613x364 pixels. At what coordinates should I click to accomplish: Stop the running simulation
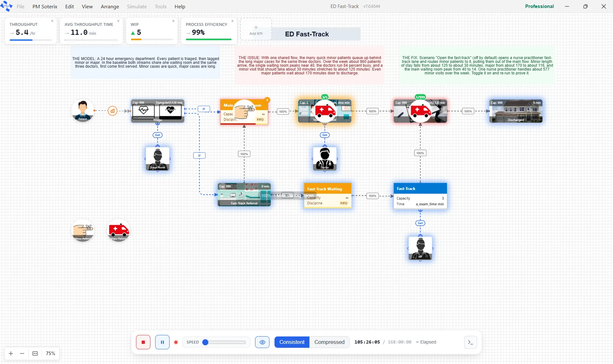point(143,342)
